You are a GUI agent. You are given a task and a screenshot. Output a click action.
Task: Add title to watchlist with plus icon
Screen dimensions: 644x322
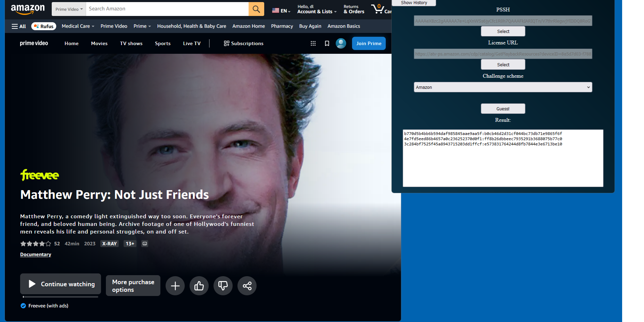[x=175, y=286]
